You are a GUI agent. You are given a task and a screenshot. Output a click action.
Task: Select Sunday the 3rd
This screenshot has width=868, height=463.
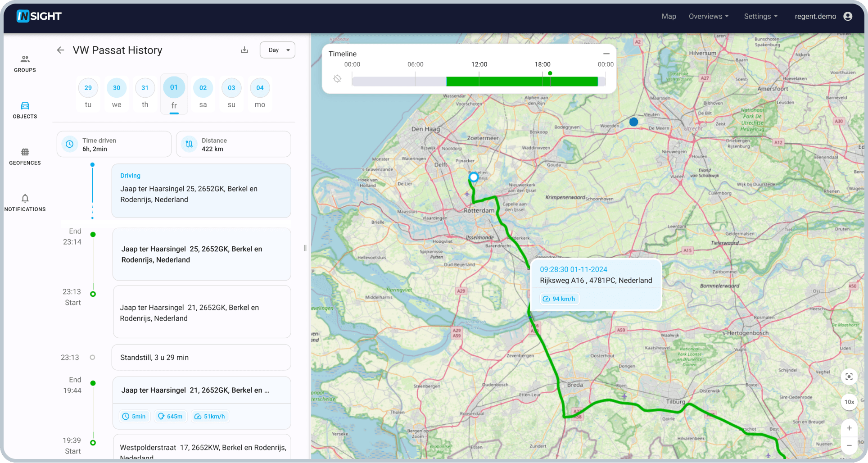pyautogui.click(x=231, y=88)
